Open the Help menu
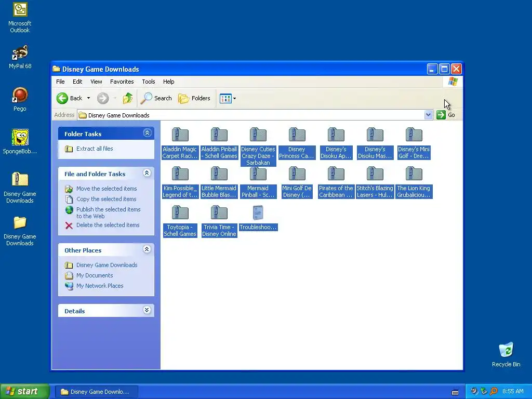The image size is (532, 399). click(169, 82)
